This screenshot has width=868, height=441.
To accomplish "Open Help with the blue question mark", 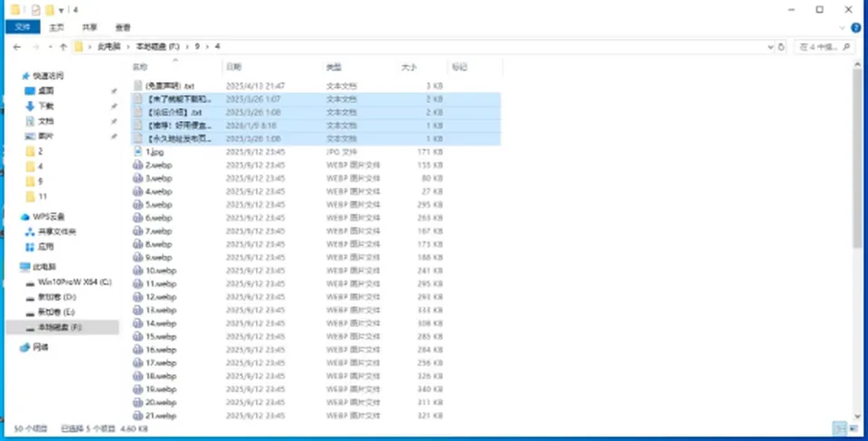I will pyautogui.click(x=856, y=28).
